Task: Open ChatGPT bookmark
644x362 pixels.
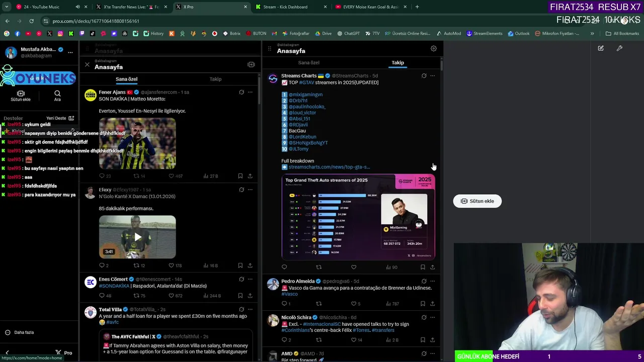Action: click(348, 34)
